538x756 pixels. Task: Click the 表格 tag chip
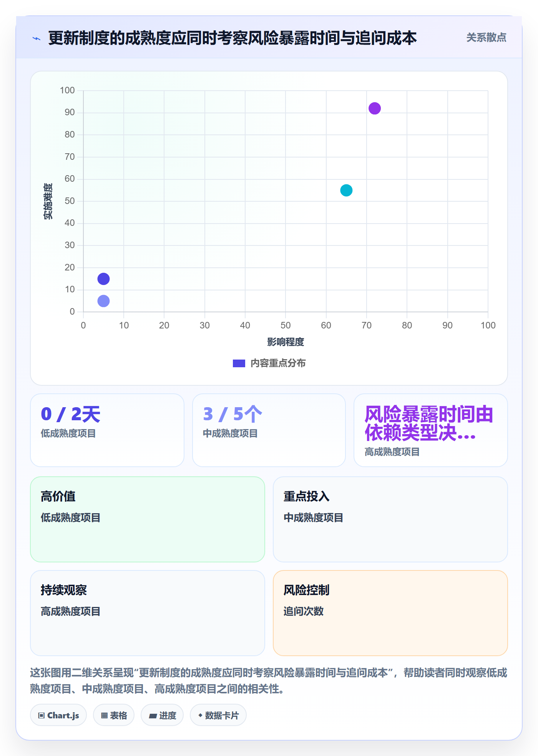pyautogui.click(x=114, y=715)
